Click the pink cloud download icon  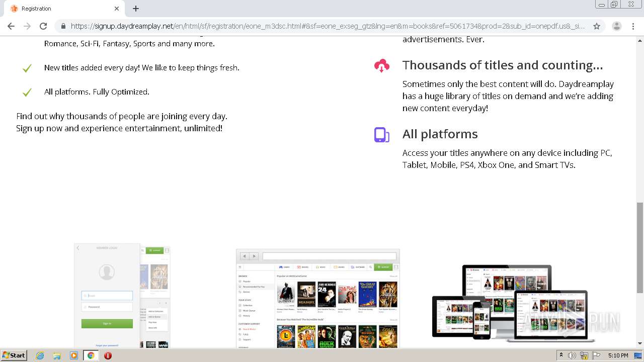382,66
